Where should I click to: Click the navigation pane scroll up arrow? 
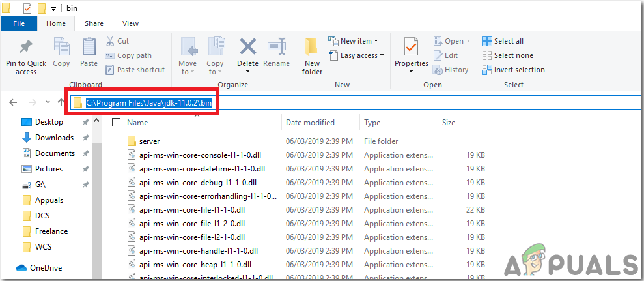(x=97, y=121)
